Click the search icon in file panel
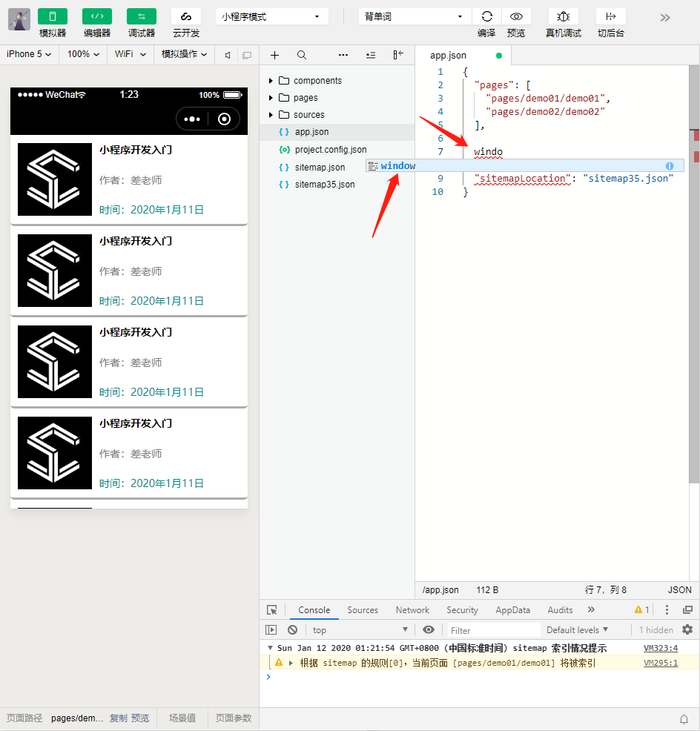Viewport: 700px width, 731px height. tap(302, 55)
